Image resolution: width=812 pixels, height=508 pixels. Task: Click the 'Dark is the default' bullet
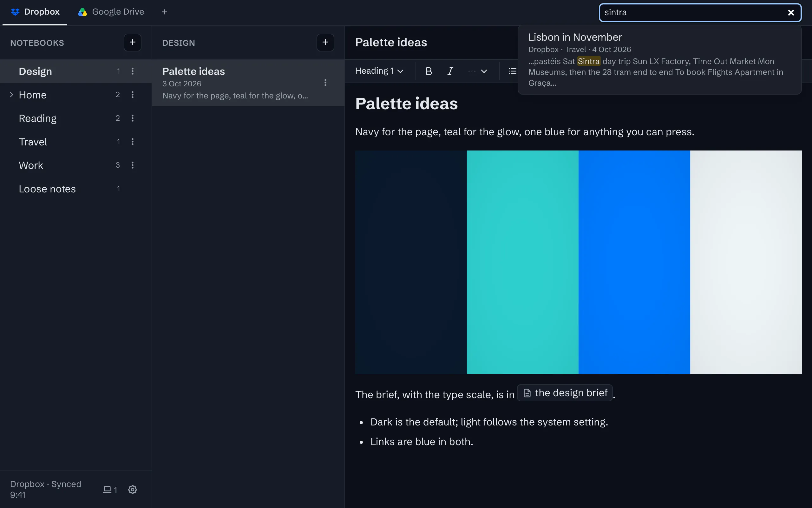pos(489,422)
